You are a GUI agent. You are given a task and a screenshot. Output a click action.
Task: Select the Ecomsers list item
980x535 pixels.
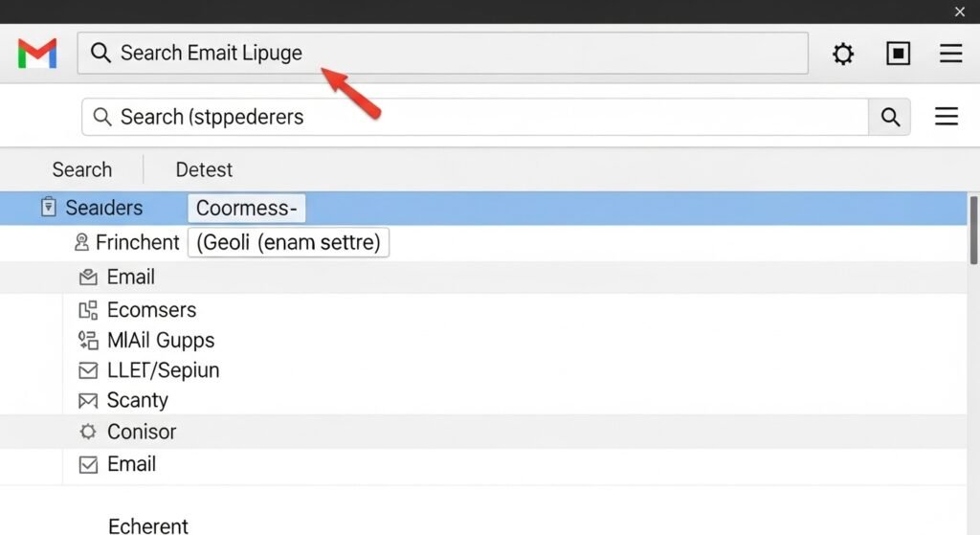coord(151,310)
